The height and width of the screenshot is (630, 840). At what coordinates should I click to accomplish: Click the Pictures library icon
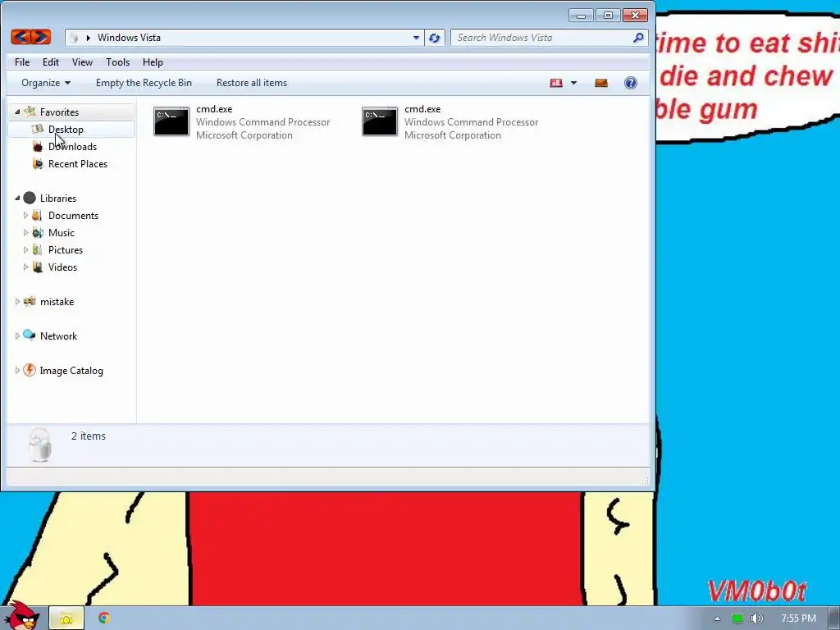point(37,249)
